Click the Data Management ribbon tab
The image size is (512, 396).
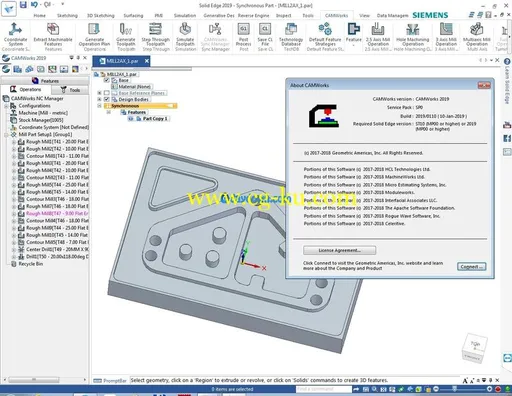pos(392,15)
